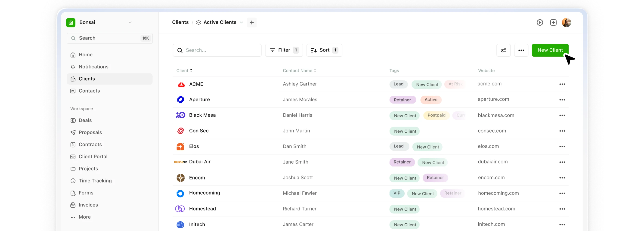Open row options for ACME

[562, 84]
